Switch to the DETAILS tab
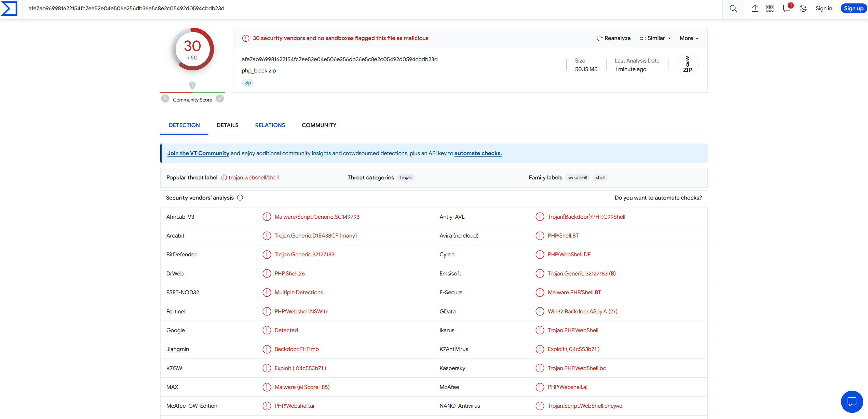The width and height of the screenshot is (868, 419). 227,125
